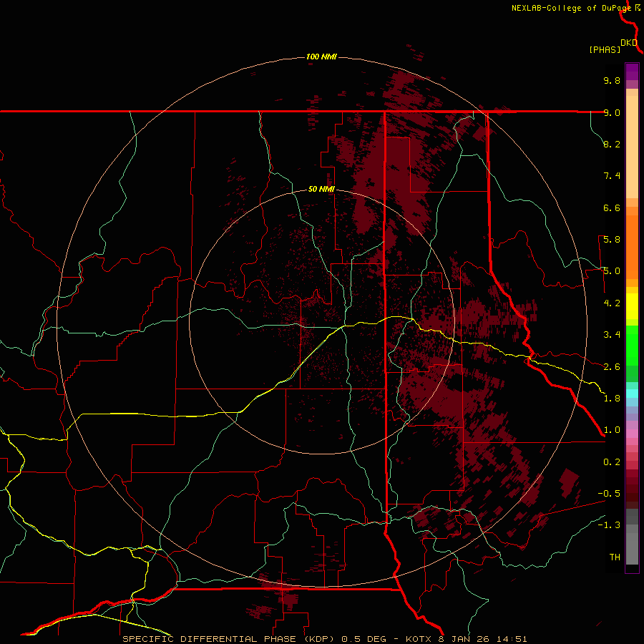
Task: Pick the yellow segment of the color bar
Action: [632, 306]
